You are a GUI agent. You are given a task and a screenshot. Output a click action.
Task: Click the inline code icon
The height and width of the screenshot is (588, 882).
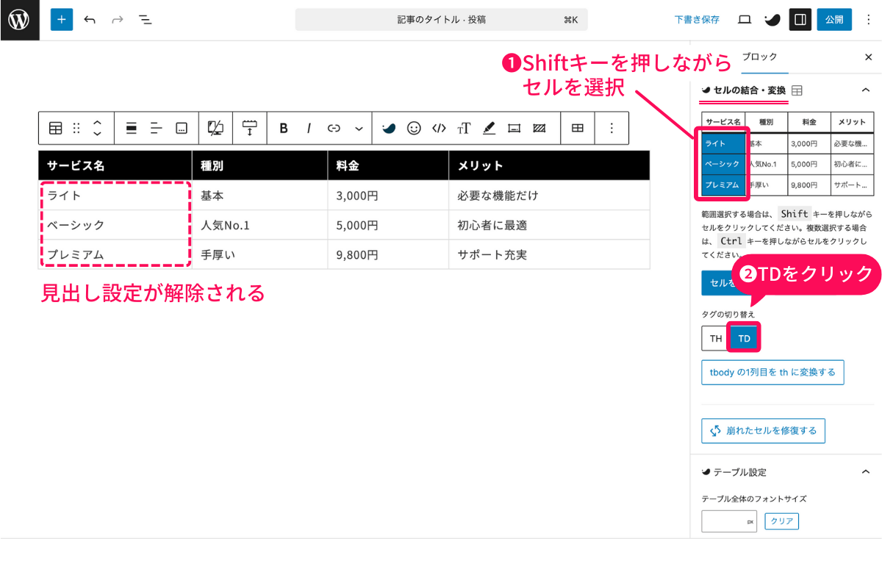point(439,128)
